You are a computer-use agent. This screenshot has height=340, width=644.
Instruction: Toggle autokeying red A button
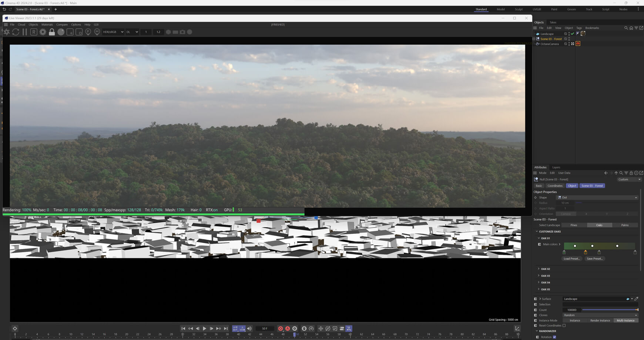pyautogui.click(x=288, y=329)
